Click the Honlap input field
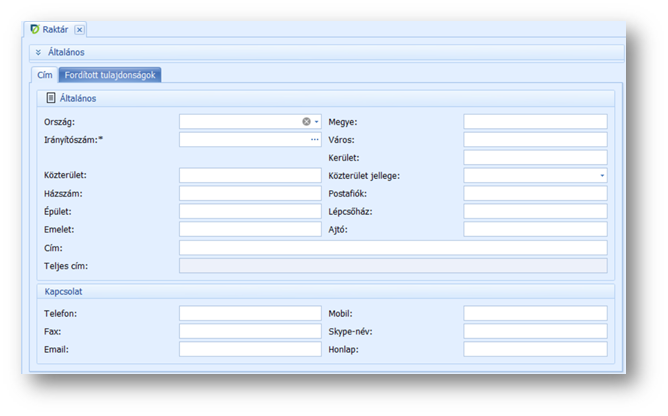668x416 pixels. pyautogui.click(x=535, y=350)
